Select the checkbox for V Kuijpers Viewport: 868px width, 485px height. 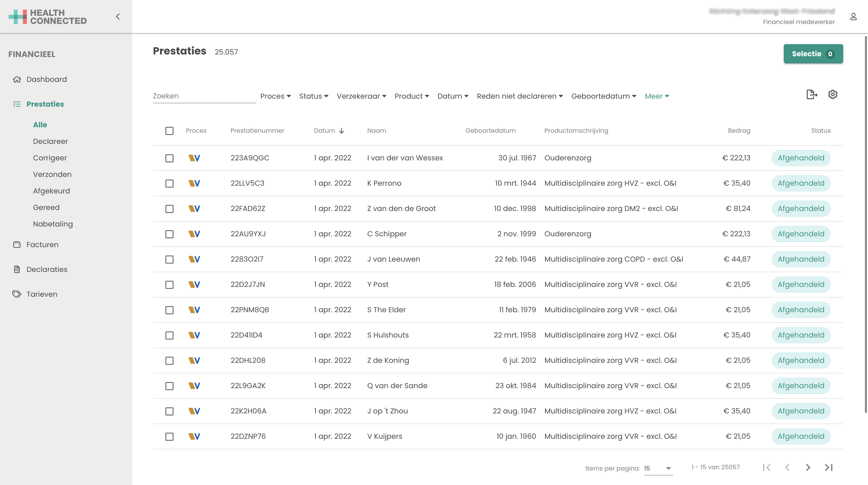pyautogui.click(x=169, y=436)
